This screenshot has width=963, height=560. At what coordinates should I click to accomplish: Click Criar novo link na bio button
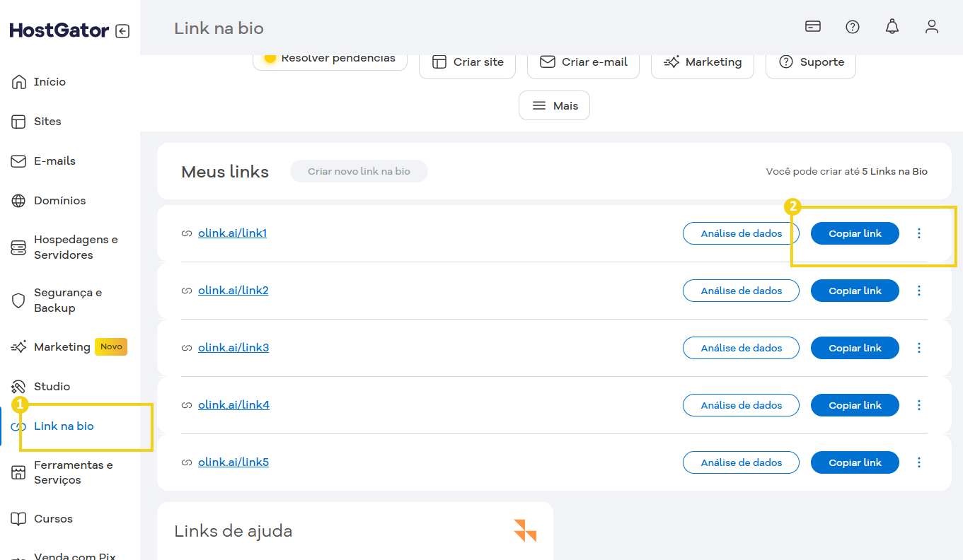click(x=359, y=171)
